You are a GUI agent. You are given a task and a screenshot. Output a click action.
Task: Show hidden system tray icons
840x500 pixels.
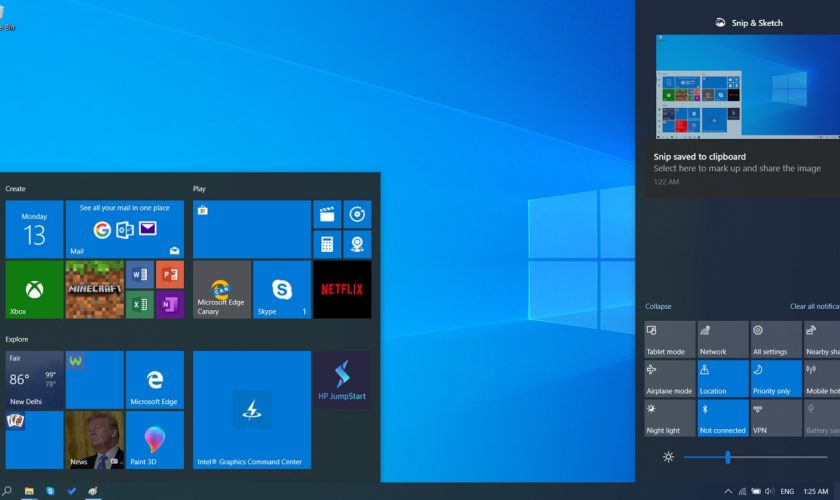(x=728, y=491)
